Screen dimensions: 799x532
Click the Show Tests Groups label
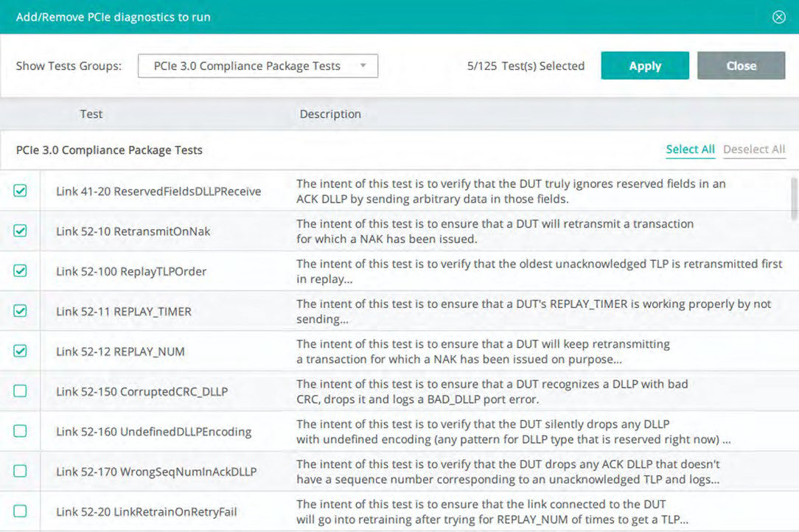click(x=69, y=66)
